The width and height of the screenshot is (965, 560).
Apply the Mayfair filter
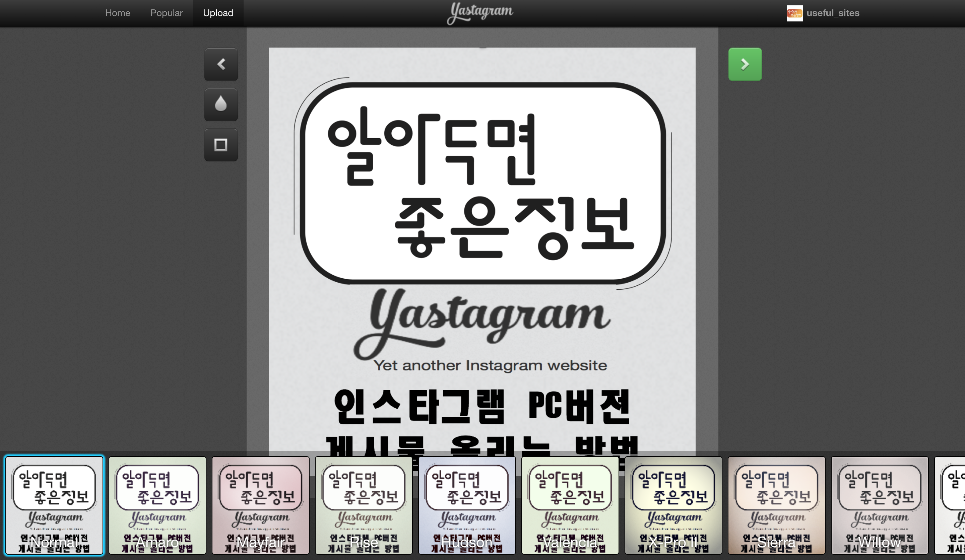[x=260, y=505]
